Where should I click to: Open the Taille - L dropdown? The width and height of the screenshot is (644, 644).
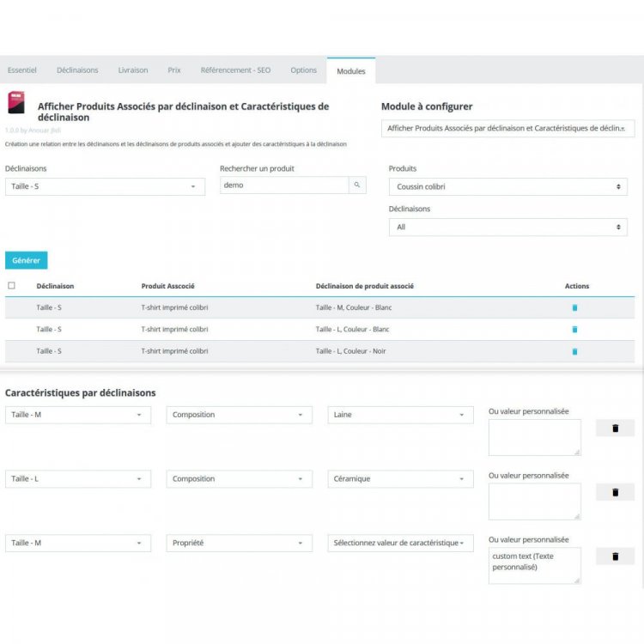click(x=78, y=479)
